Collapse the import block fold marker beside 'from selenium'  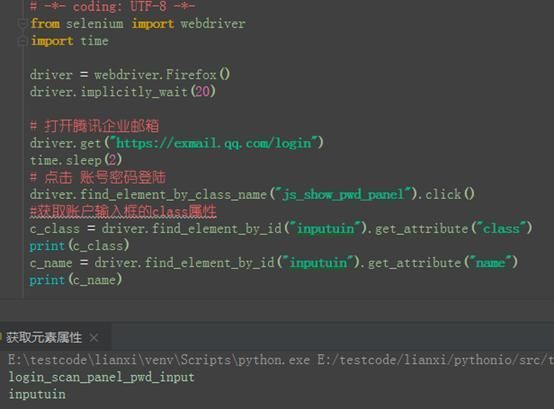click(22, 24)
